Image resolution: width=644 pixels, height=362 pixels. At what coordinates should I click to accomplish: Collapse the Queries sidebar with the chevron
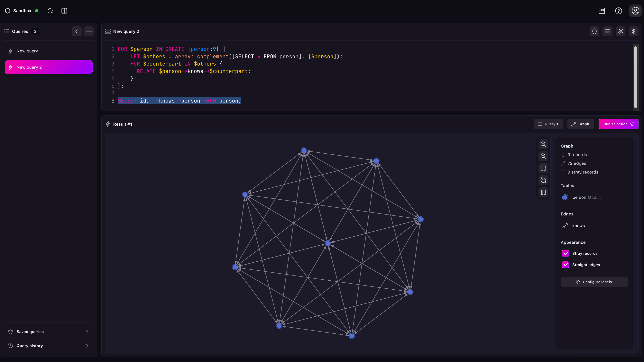point(77,31)
